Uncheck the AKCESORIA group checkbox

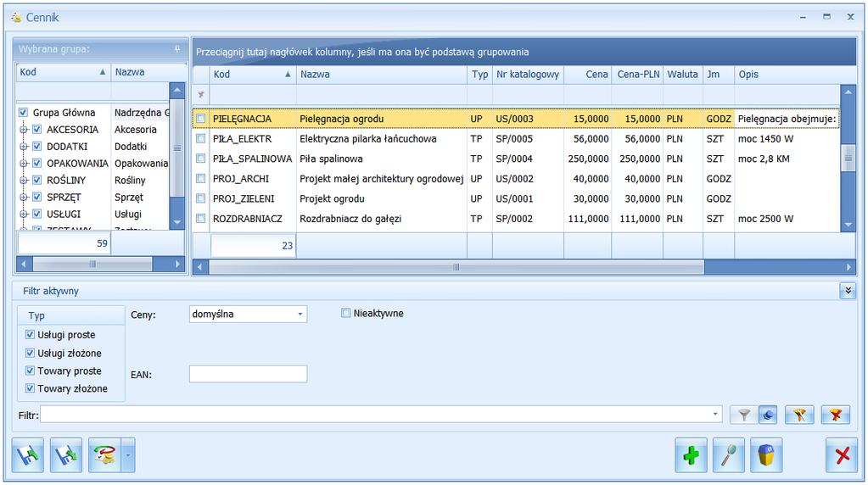[37, 130]
